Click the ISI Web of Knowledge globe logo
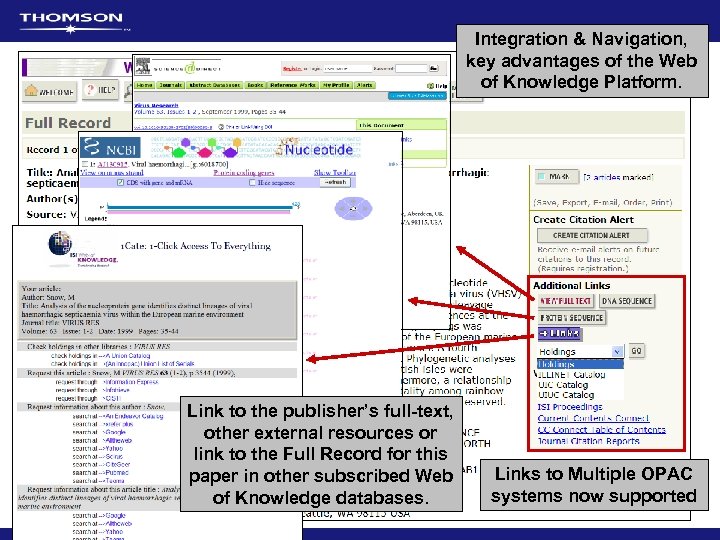This screenshot has width=720, height=540. [x=83, y=250]
